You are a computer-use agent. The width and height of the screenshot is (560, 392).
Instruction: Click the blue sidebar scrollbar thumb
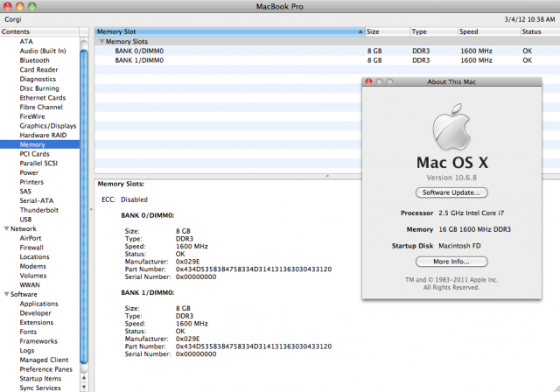click(x=84, y=207)
